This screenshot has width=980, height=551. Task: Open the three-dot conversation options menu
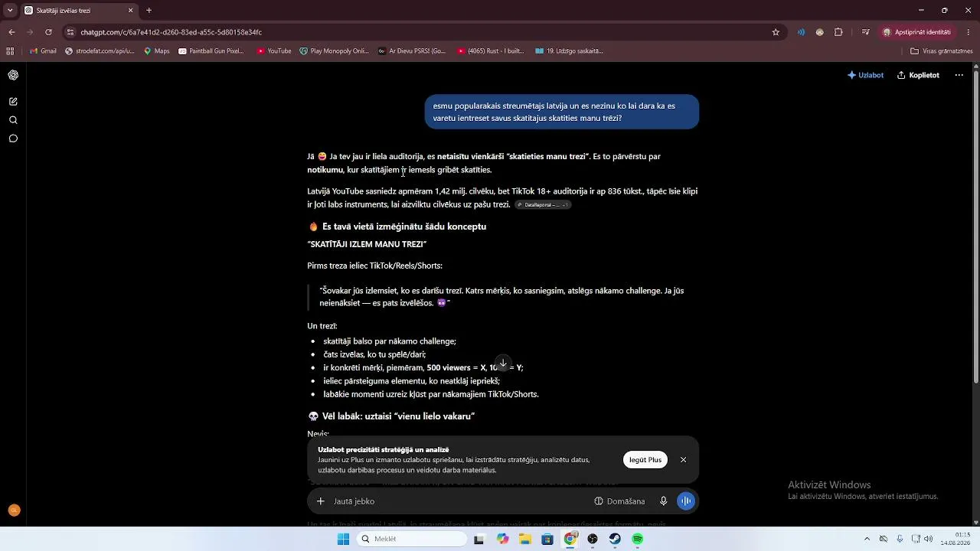(x=959, y=75)
